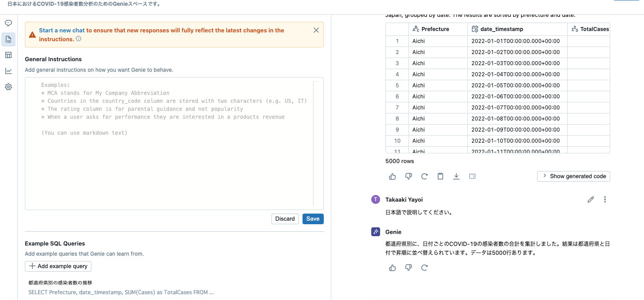Select the Instructions page icon in sidebar
This screenshot has height=300, width=644.
pyautogui.click(x=8, y=39)
